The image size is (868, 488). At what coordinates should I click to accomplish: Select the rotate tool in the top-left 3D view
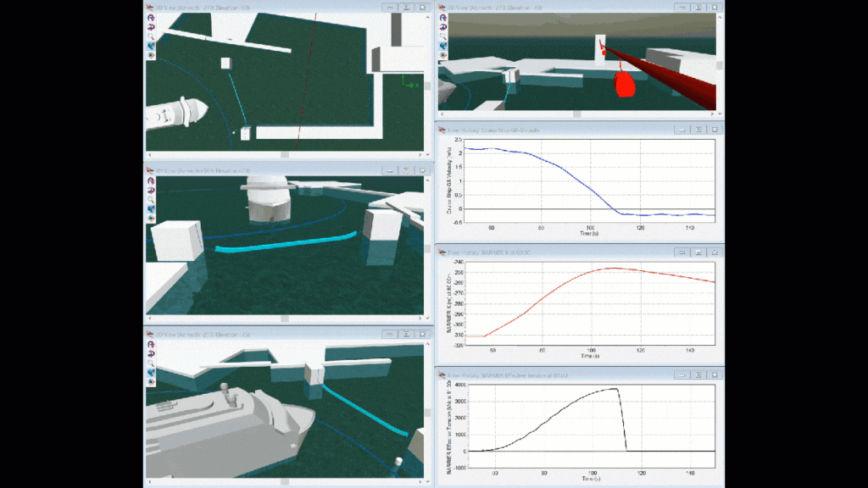pos(151,17)
